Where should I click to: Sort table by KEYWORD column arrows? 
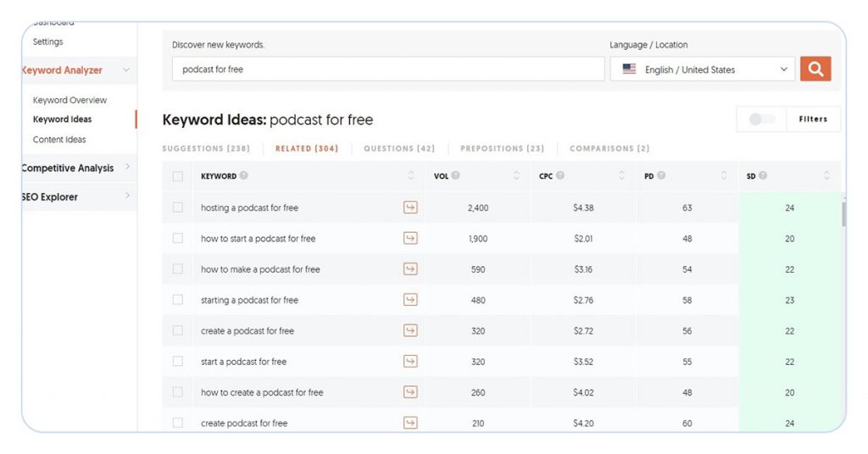tap(411, 175)
